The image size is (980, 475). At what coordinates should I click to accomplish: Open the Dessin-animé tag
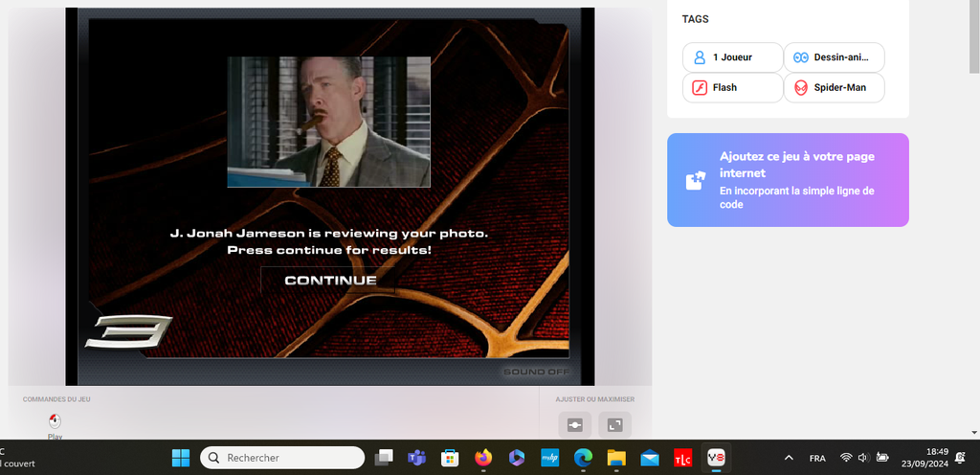(834, 57)
